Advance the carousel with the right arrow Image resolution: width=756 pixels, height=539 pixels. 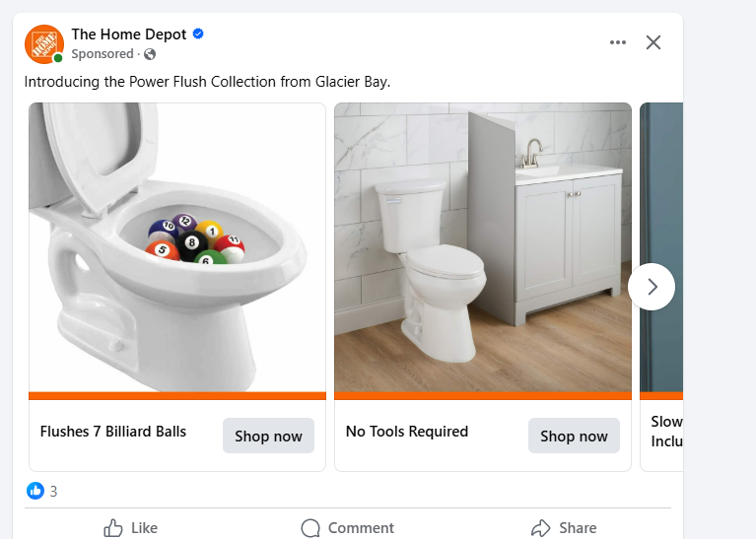(652, 287)
